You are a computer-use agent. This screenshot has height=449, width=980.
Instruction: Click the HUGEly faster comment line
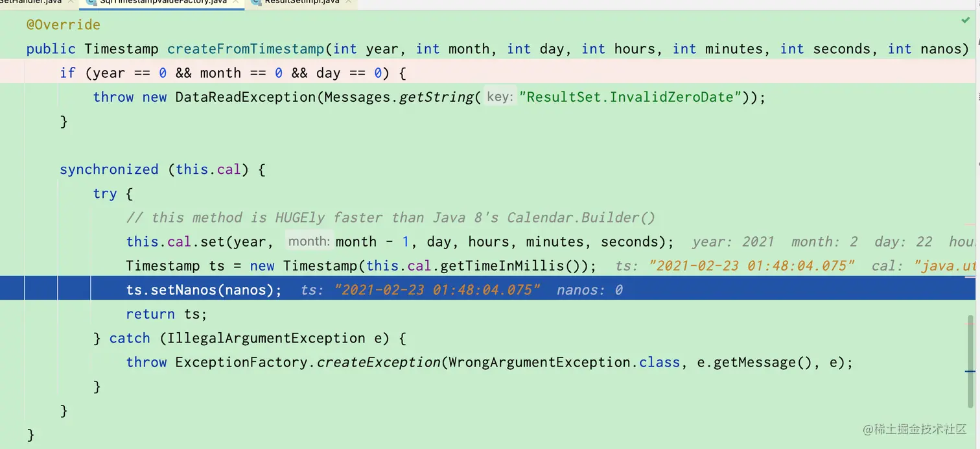pyautogui.click(x=391, y=217)
